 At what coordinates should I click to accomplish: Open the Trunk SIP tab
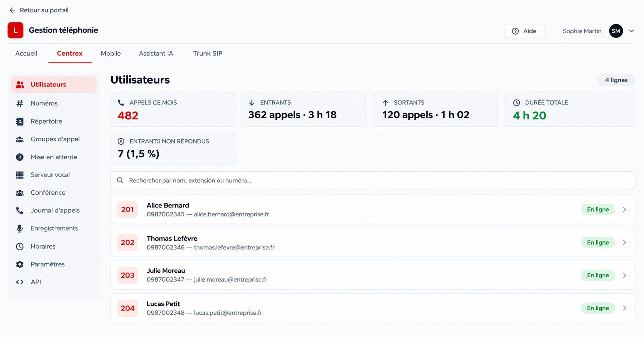tap(208, 54)
